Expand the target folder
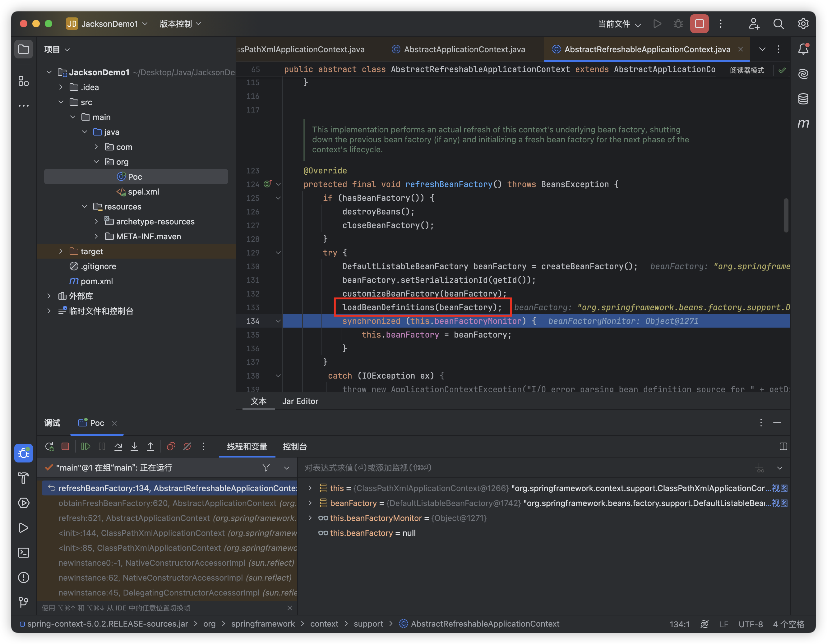 (61, 251)
